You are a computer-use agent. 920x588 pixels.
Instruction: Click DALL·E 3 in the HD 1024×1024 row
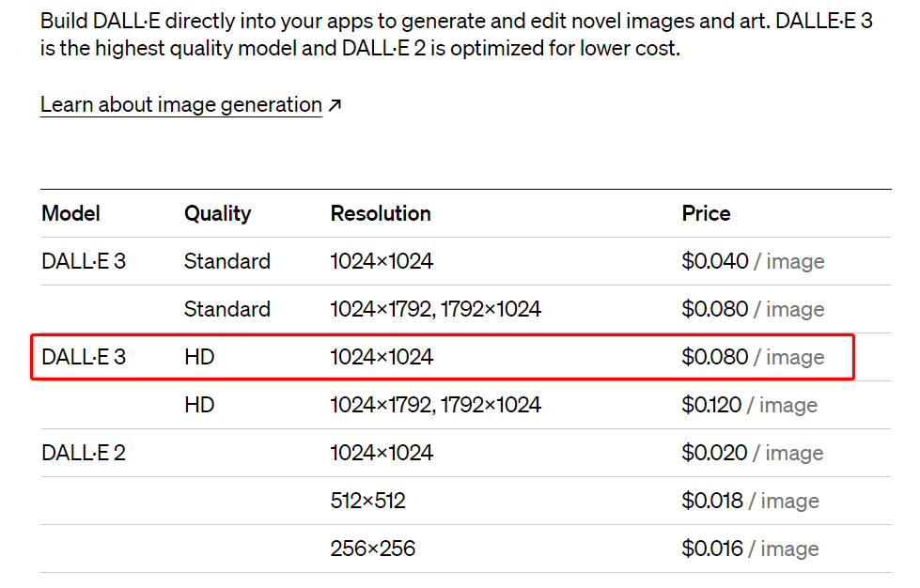(x=84, y=357)
